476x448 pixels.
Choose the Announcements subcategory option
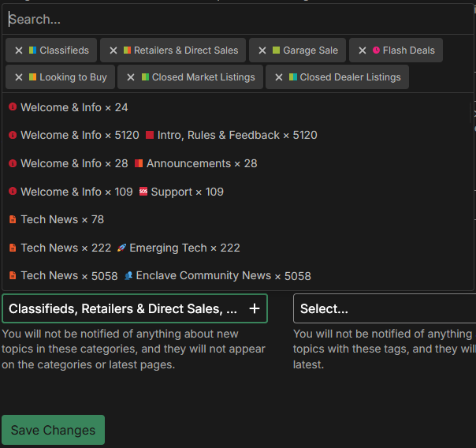click(x=201, y=164)
